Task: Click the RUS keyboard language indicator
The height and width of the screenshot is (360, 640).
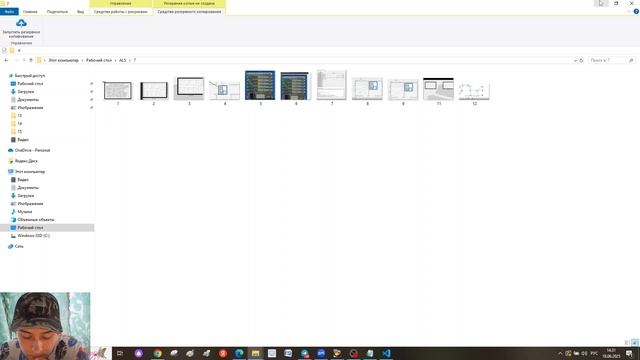Action: pos(594,353)
